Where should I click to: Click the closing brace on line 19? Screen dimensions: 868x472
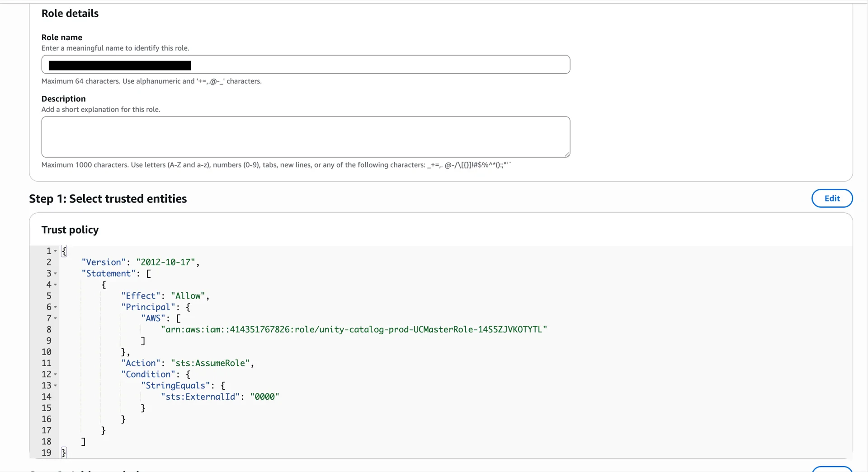[x=64, y=453]
